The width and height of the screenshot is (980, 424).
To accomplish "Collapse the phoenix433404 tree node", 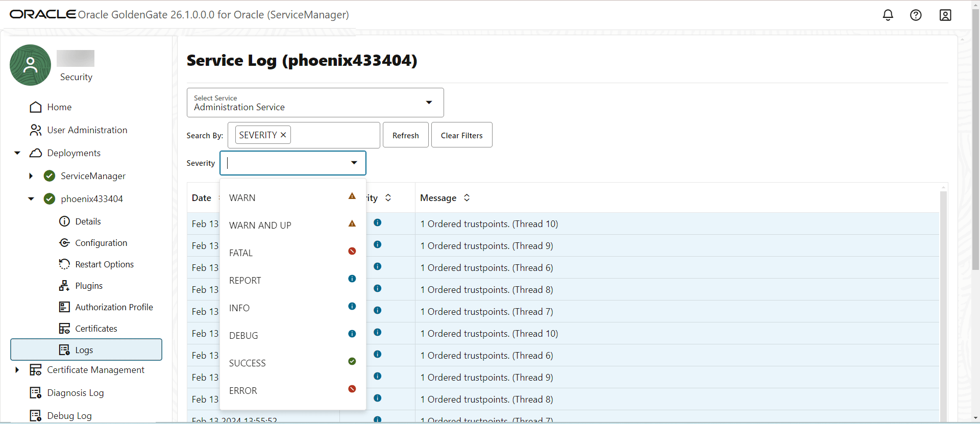I will coord(31,199).
